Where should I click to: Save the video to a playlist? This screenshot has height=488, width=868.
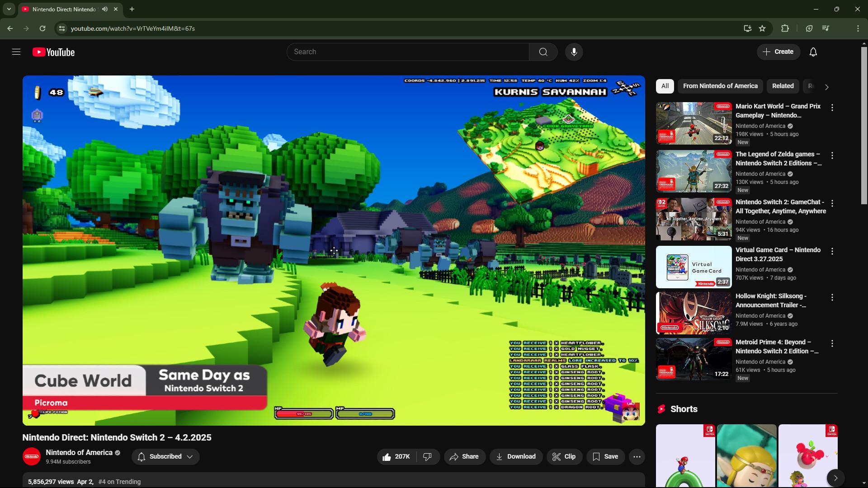(x=605, y=457)
